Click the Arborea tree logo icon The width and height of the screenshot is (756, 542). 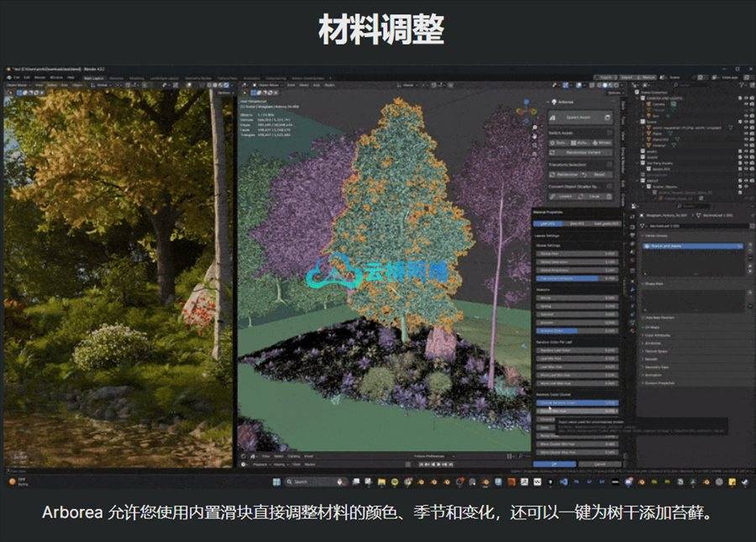coord(554,100)
